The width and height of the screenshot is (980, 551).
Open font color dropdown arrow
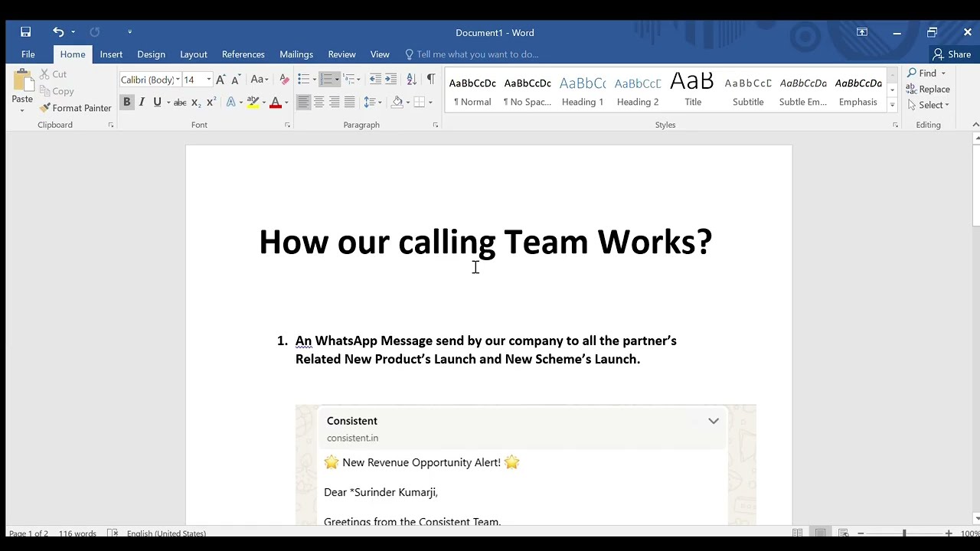pyautogui.click(x=286, y=102)
